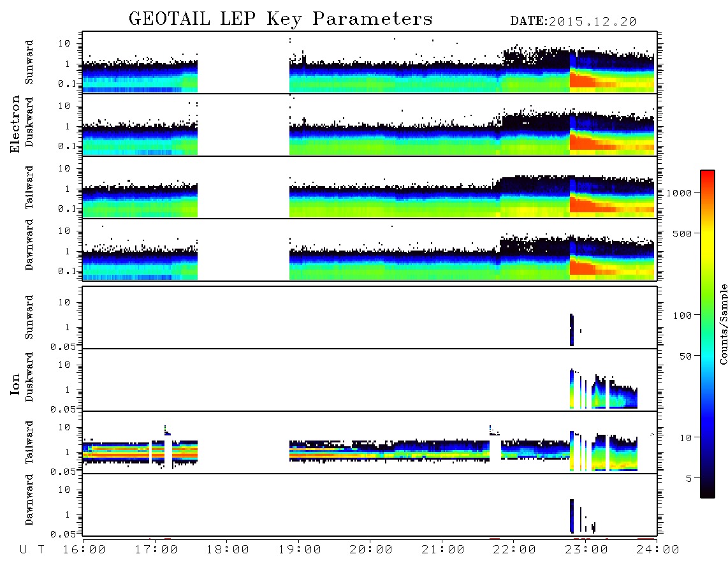Click Electron 'Tailward' panel label
728x561 pixels.
point(29,187)
